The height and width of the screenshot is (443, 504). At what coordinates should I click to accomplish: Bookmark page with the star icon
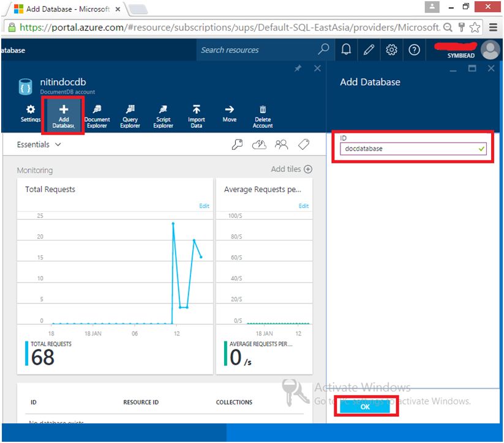(475, 28)
